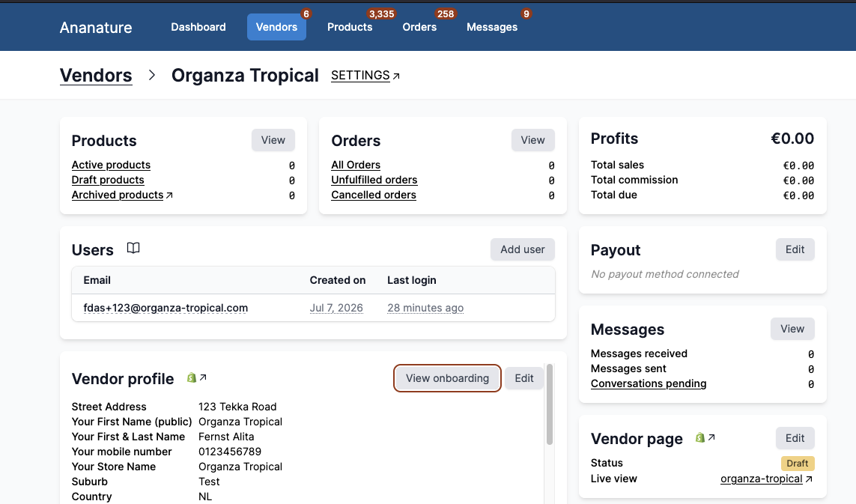The image size is (856, 504).
Task: Open the Orders tab
Action: [x=419, y=27]
